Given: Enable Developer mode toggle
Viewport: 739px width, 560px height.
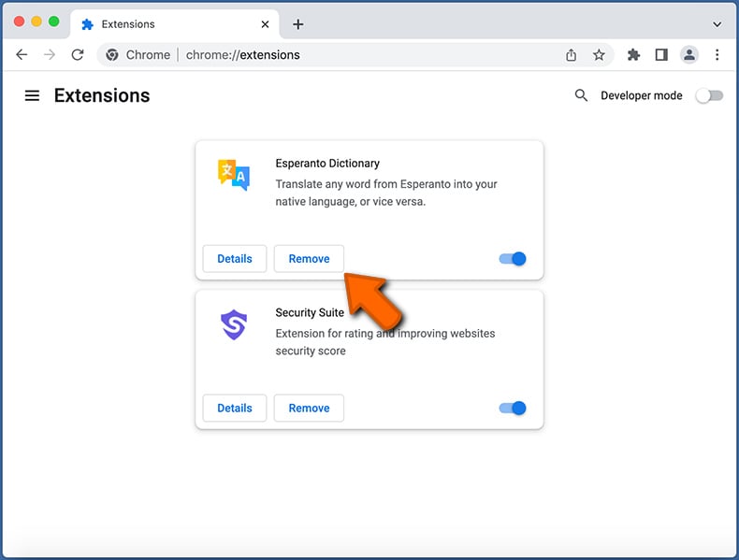Looking at the screenshot, I should pos(710,95).
